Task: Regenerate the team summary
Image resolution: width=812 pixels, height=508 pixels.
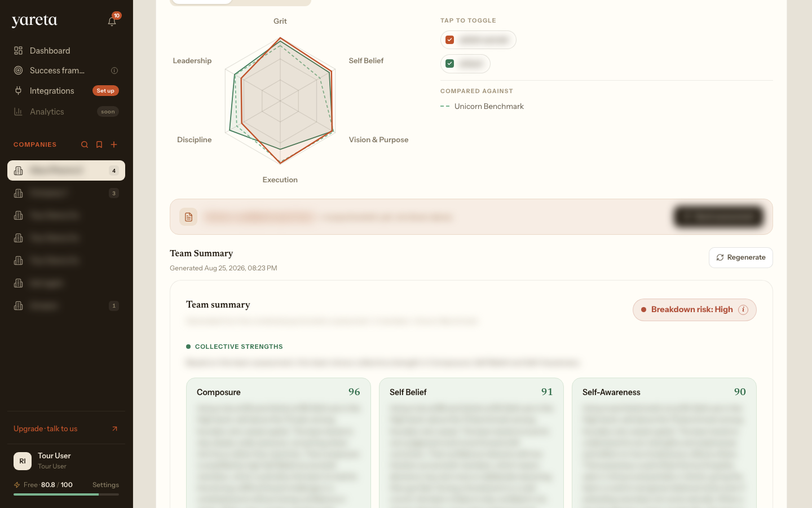Action: pyautogui.click(x=741, y=257)
